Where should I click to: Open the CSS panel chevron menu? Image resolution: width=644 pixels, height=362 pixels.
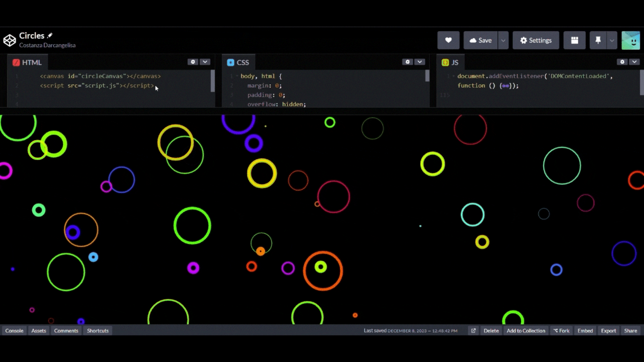420,62
